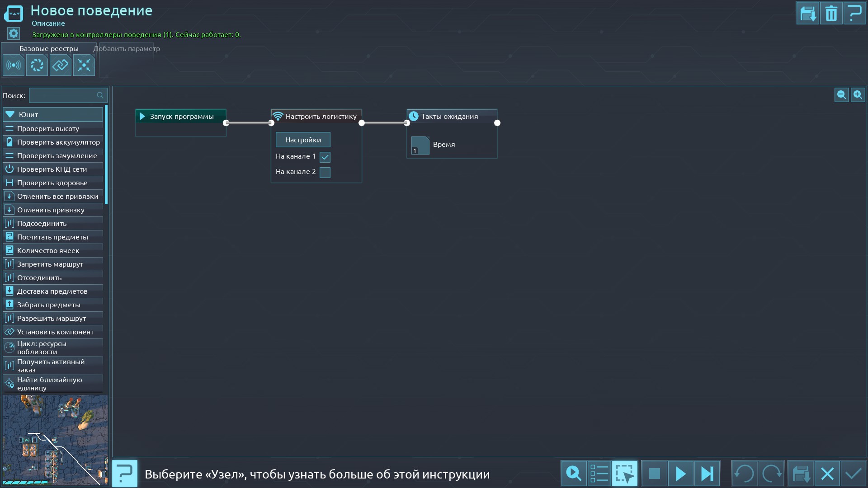Screen dimensions: 868x488
Task: Zoom out the node canvas
Action: tap(841, 95)
